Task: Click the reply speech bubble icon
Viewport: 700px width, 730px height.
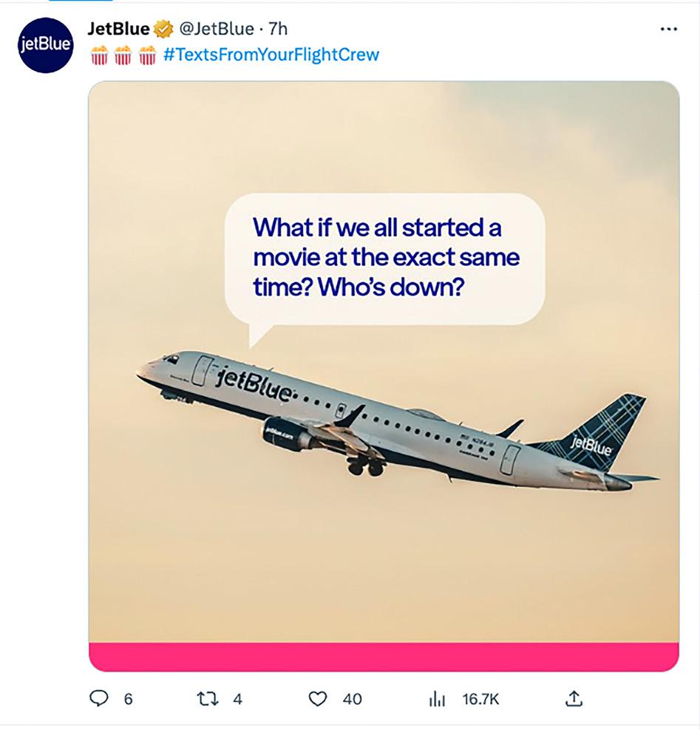Action: coord(98,698)
